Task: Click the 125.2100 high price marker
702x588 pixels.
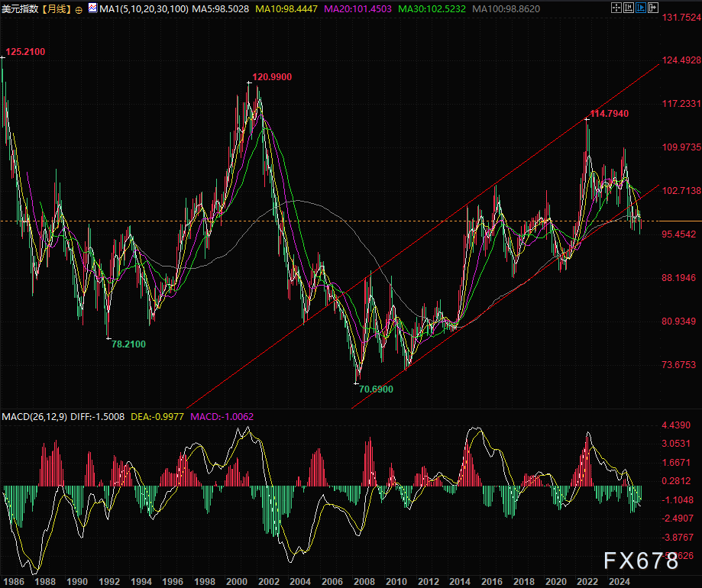Action: [25, 52]
